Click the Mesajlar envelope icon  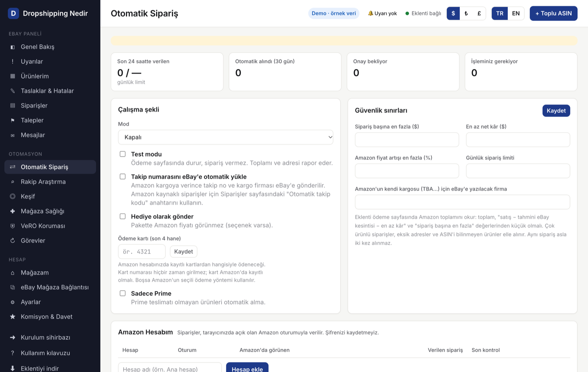12,135
